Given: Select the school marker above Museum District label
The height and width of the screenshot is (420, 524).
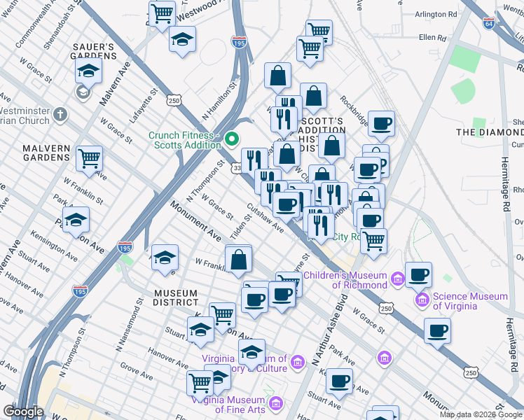Looking at the screenshot, I should pyautogui.click(x=165, y=258).
